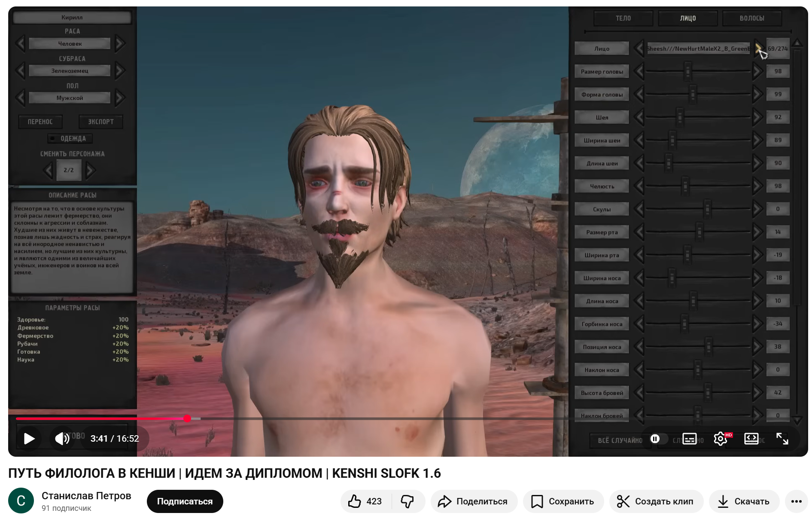
Task: Decrease Челюсть value with left arrow
Action: click(639, 186)
